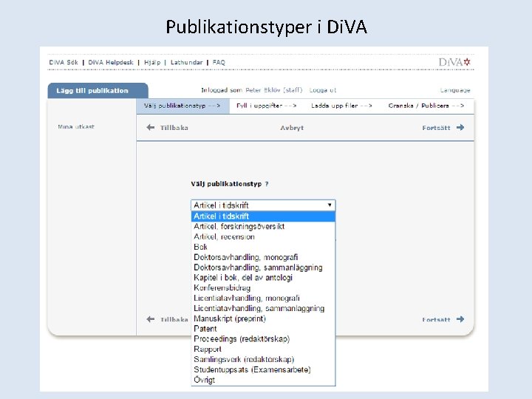This screenshot has height=399, width=532.
Task: Go to 'Ladda upp filer' step
Action: click(x=341, y=106)
